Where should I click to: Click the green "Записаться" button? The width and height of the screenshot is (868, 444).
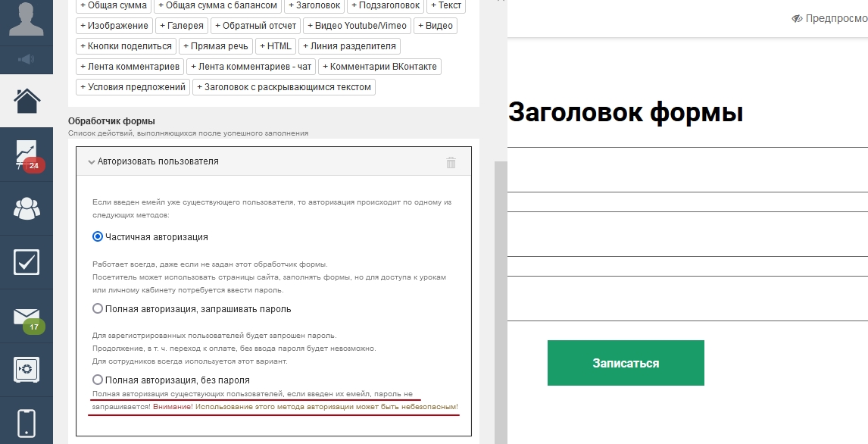tap(626, 363)
